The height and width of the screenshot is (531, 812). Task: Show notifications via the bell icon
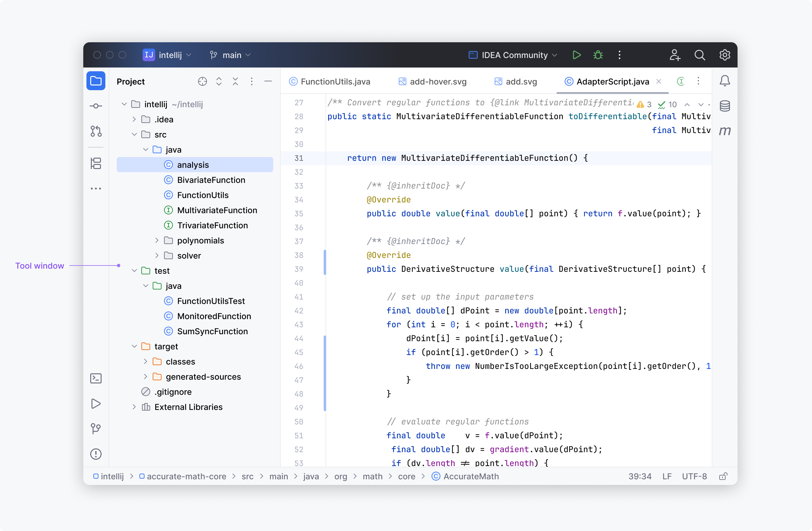coord(725,80)
